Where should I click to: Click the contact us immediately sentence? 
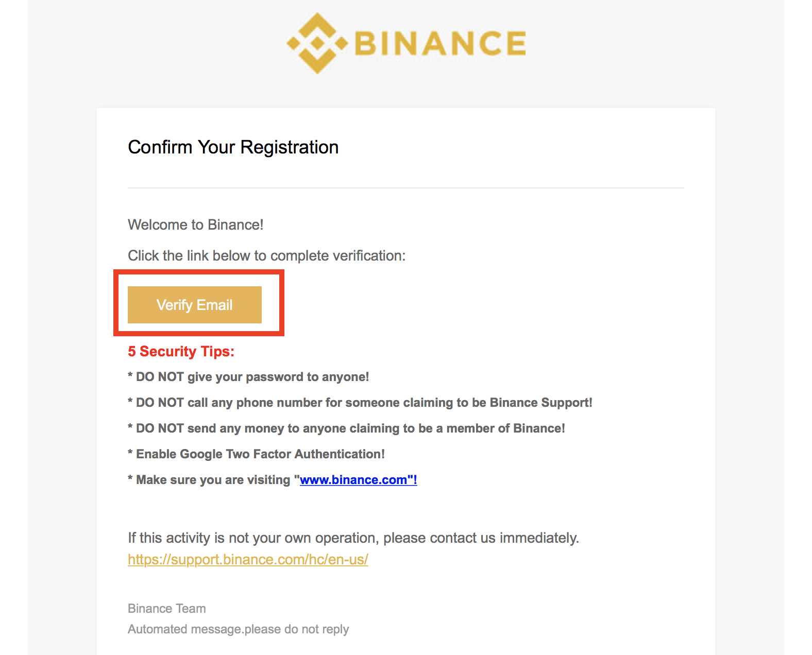point(353,538)
